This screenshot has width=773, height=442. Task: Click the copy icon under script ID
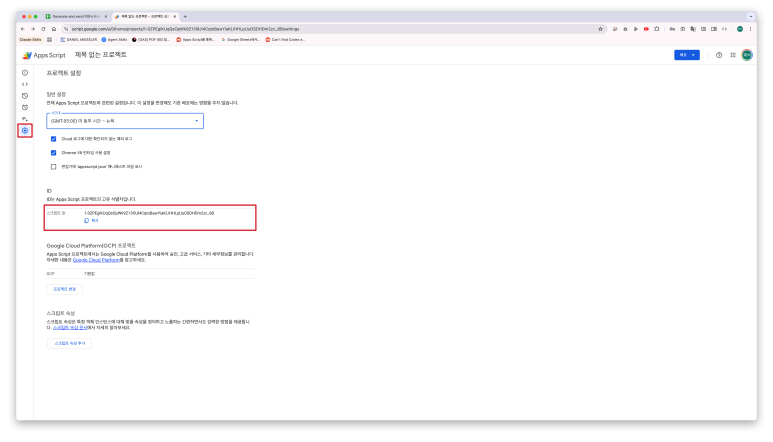pyautogui.click(x=87, y=220)
